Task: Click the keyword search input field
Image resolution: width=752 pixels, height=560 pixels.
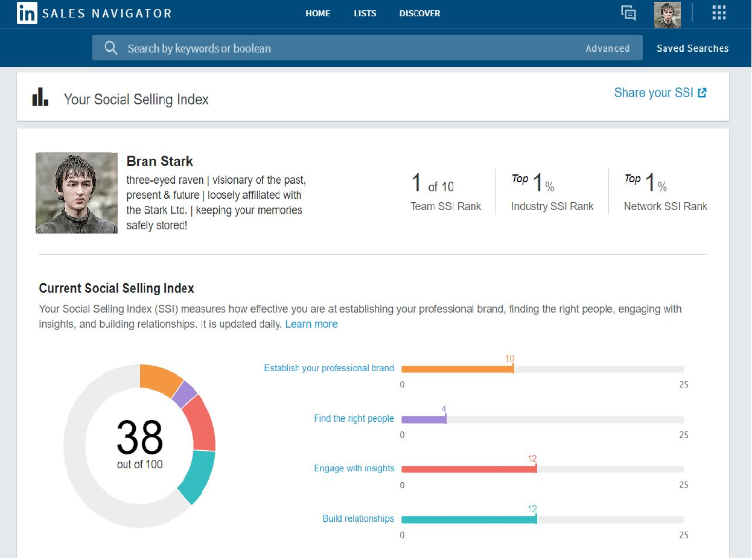Action: [x=367, y=48]
